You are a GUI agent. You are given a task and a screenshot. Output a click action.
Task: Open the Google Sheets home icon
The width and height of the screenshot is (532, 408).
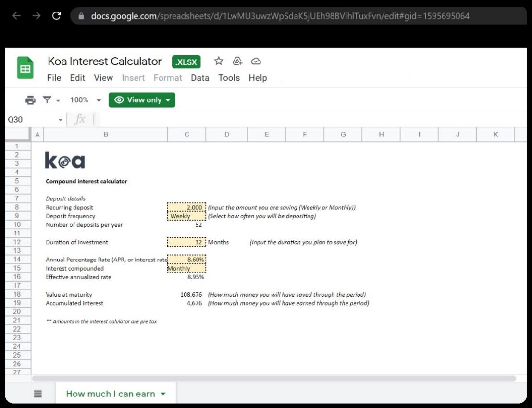(25, 67)
